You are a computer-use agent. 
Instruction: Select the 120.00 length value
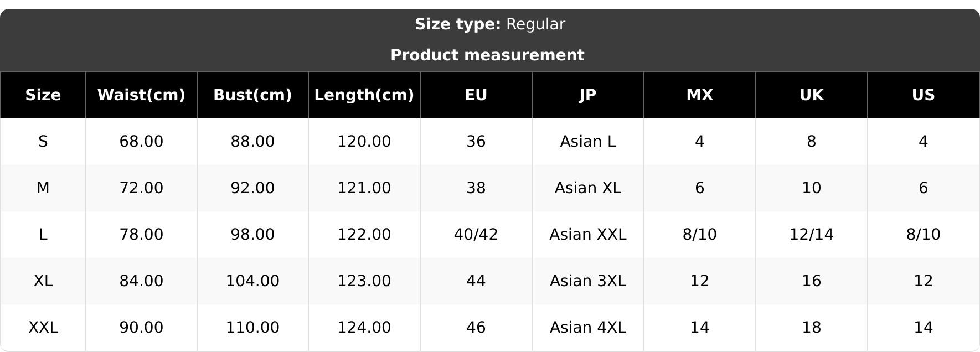364,142
